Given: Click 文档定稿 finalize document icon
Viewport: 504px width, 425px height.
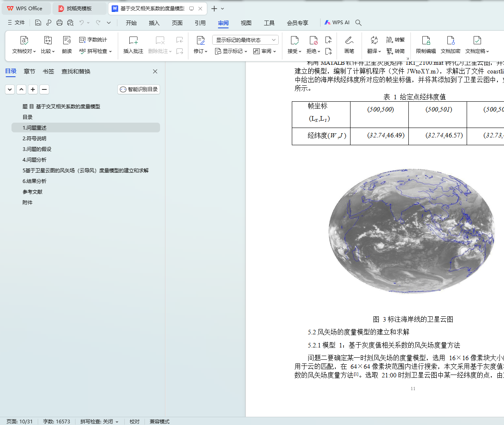Looking at the screenshot, I should (477, 40).
